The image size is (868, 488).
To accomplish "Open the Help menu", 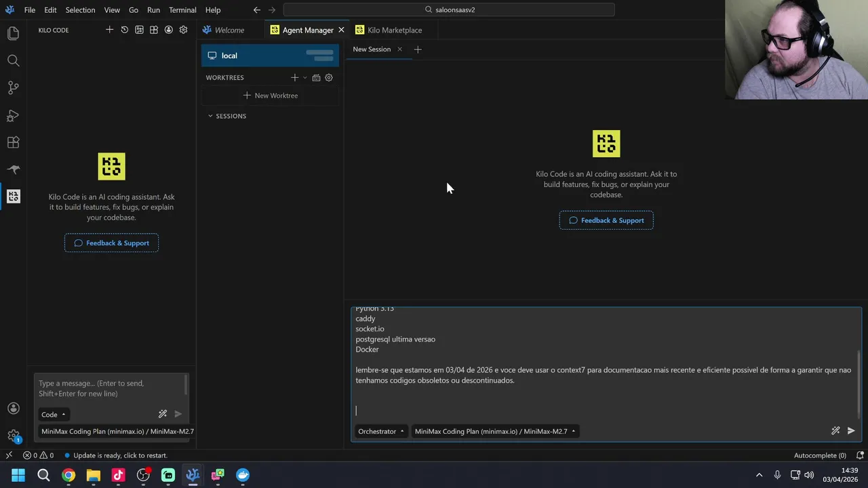I will pos(213,10).
